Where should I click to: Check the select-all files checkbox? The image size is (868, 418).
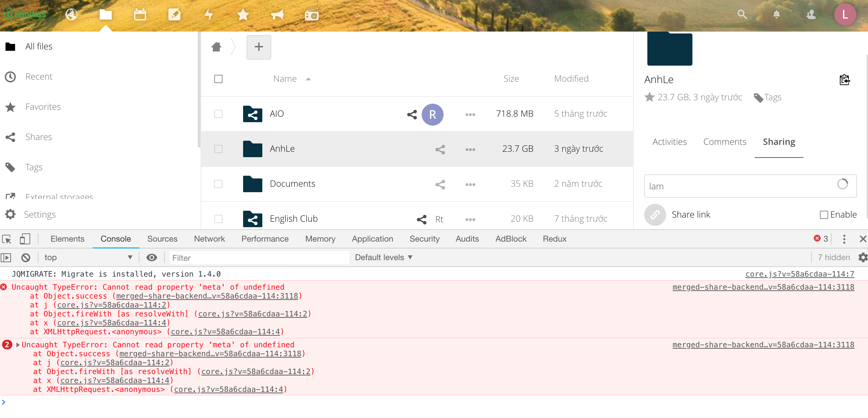coord(218,79)
